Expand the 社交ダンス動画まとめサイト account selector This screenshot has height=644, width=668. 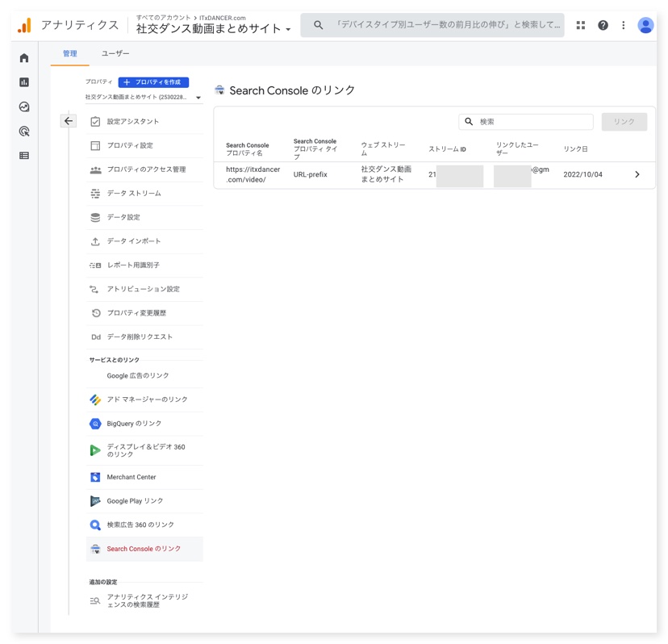pyautogui.click(x=213, y=29)
